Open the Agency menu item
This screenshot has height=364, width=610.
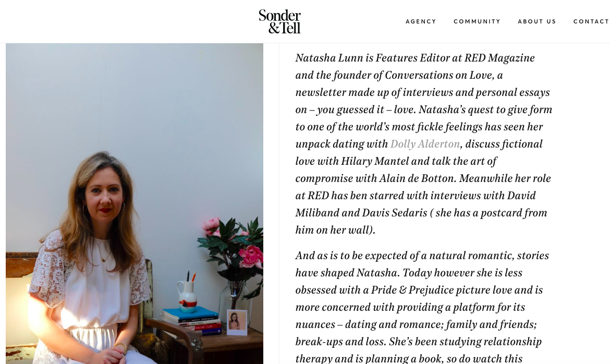pyautogui.click(x=421, y=22)
